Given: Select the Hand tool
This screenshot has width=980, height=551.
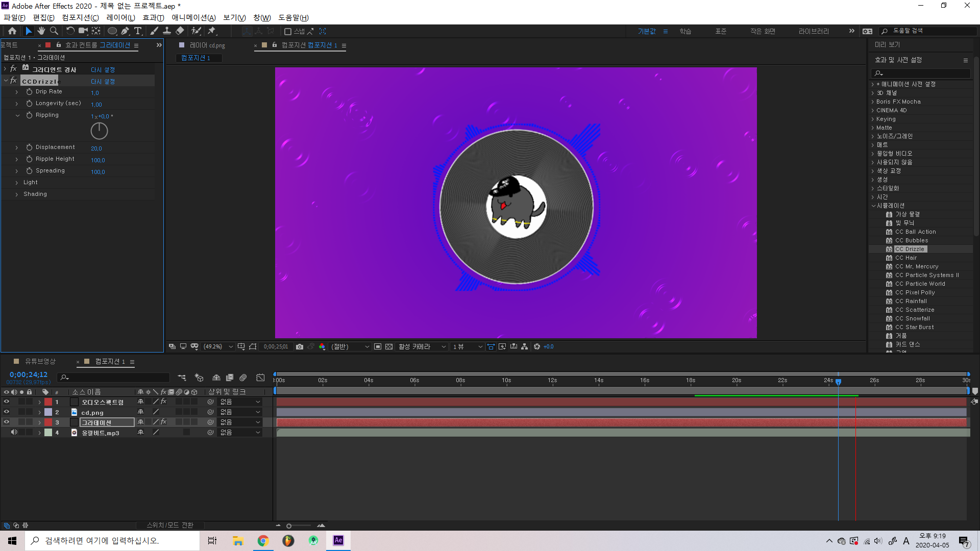Looking at the screenshot, I should coord(41,31).
